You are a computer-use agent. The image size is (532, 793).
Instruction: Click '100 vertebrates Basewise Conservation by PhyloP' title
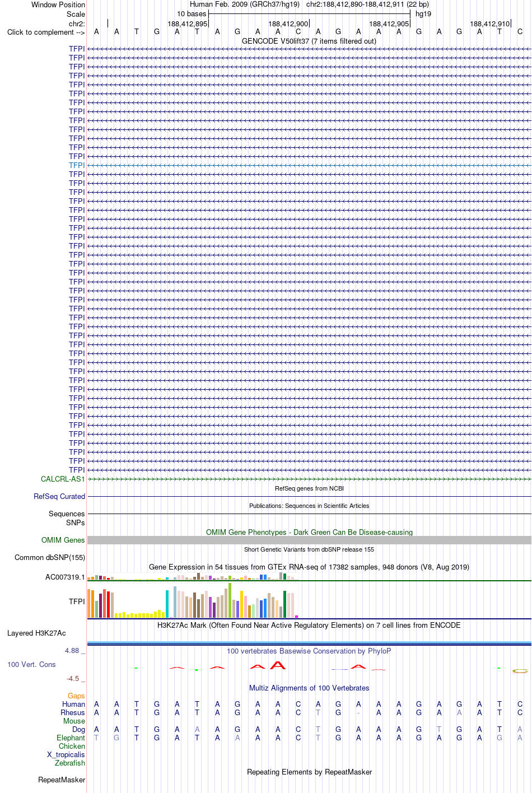[x=309, y=651]
